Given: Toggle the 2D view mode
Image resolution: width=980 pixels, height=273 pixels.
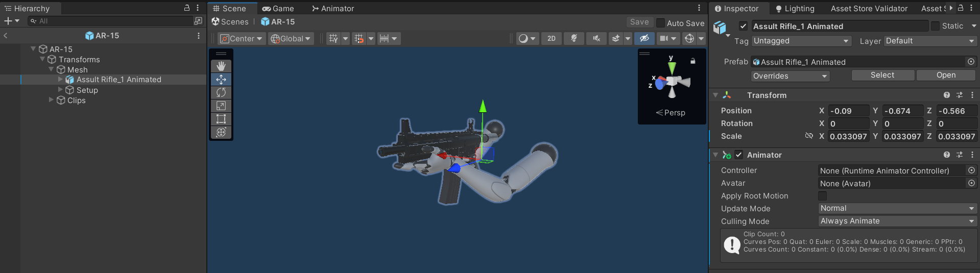Looking at the screenshot, I should (x=551, y=39).
